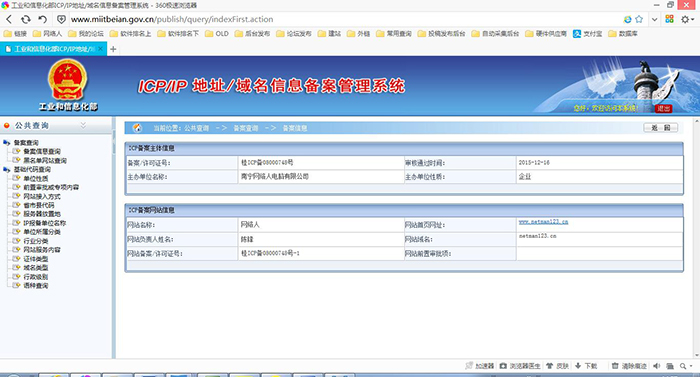
Task: Open the 后台发布 bookmark folder
Action: click(252, 34)
